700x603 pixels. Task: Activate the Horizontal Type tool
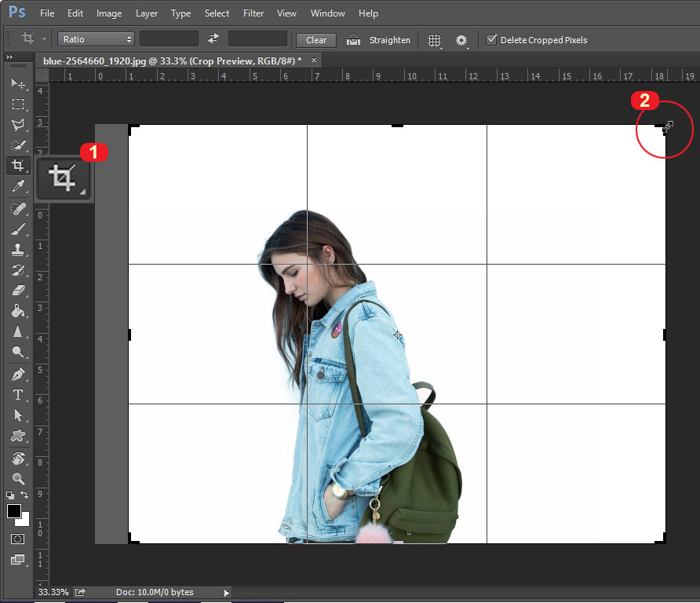coord(18,395)
